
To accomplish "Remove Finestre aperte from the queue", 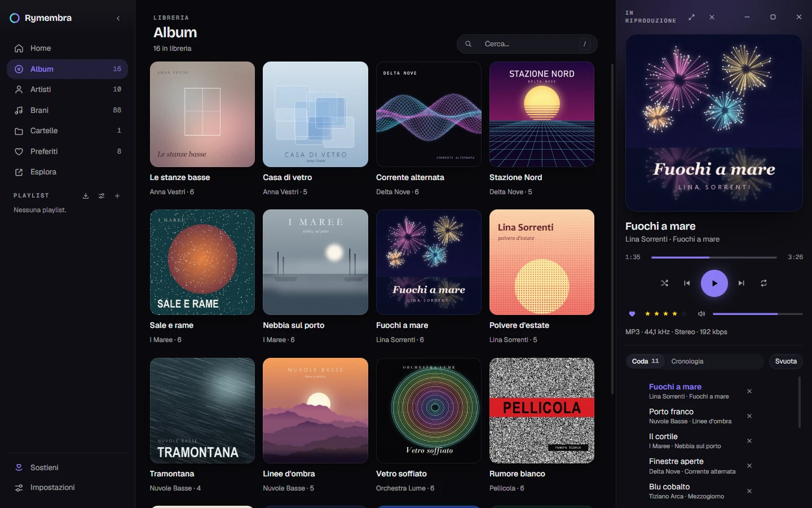I will pyautogui.click(x=749, y=466).
